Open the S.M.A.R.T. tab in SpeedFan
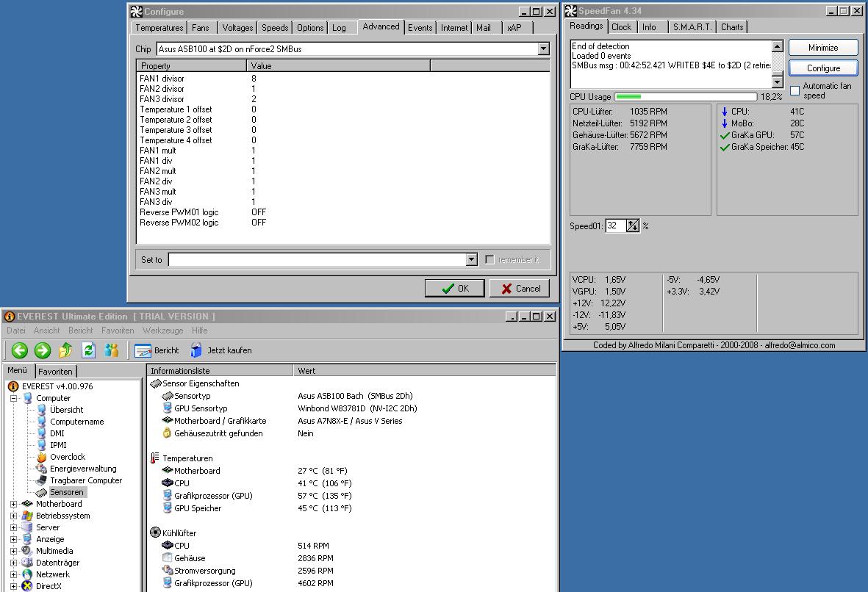Image resolution: width=868 pixels, height=592 pixels. pyautogui.click(x=692, y=27)
